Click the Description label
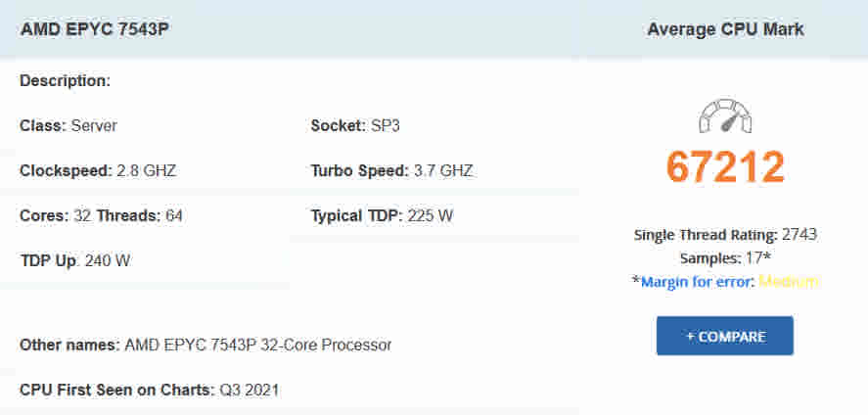This screenshot has height=415, width=868. pyautogui.click(x=65, y=81)
